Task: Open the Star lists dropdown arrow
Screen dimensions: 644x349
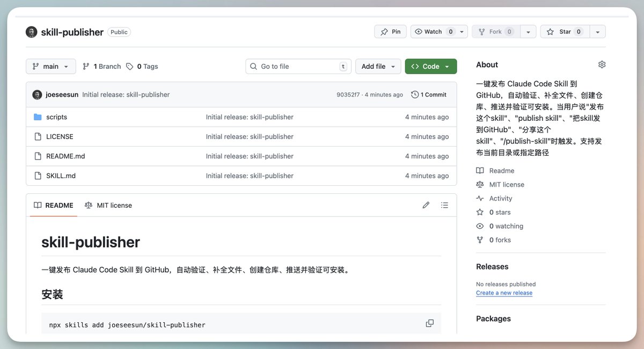Action: click(598, 32)
